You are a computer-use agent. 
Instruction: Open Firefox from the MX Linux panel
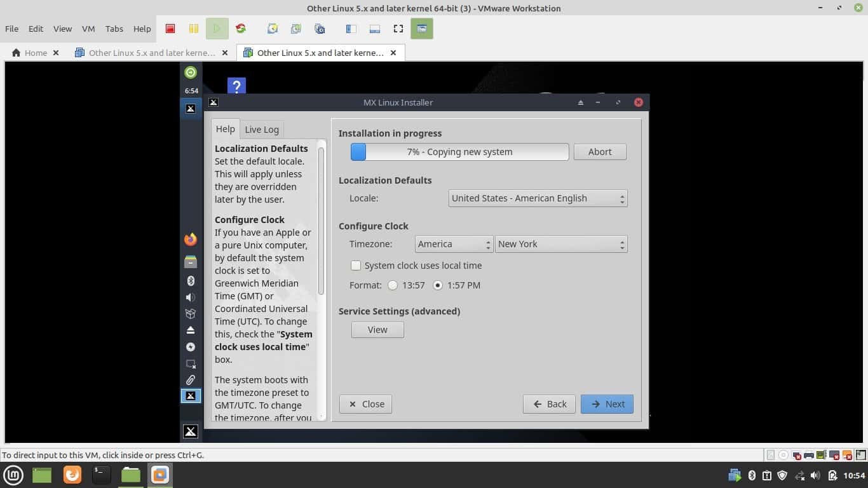[191, 240]
